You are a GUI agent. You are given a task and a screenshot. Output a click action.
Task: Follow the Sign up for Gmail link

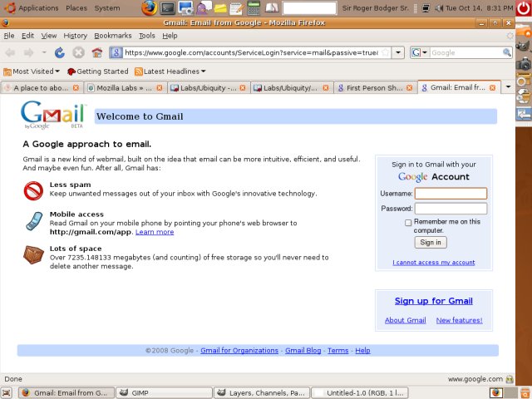(434, 301)
